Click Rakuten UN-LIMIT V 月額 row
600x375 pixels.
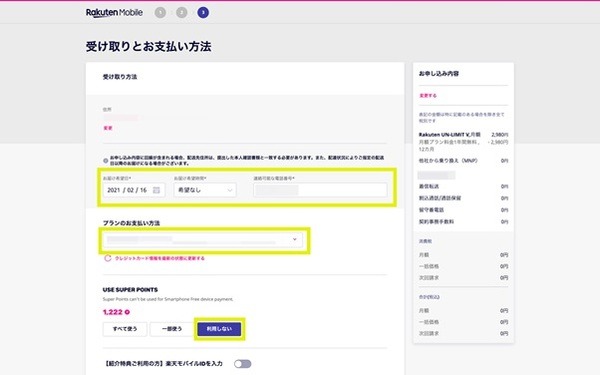463,135
